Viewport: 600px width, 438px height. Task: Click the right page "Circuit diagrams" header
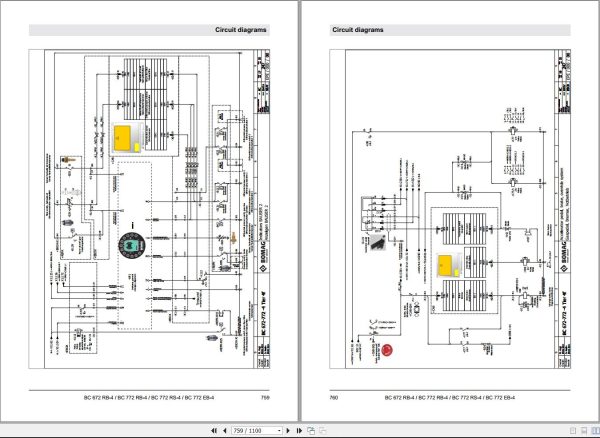click(x=358, y=30)
